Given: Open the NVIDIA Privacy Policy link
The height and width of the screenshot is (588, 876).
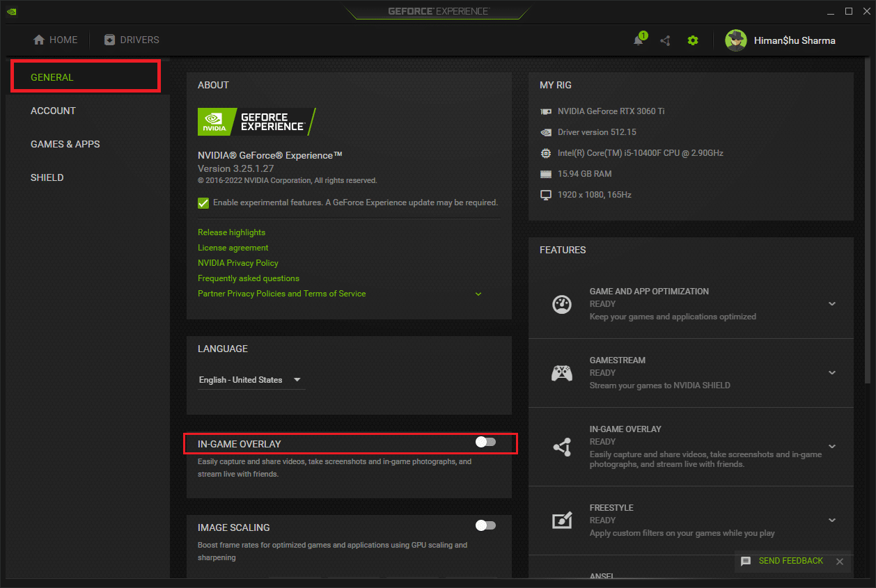Looking at the screenshot, I should click(238, 263).
